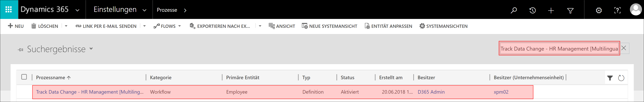This screenshot has width=644, height=102.
Task: Expand the Einstellungen menu chevron
Action: pos(144,10)
